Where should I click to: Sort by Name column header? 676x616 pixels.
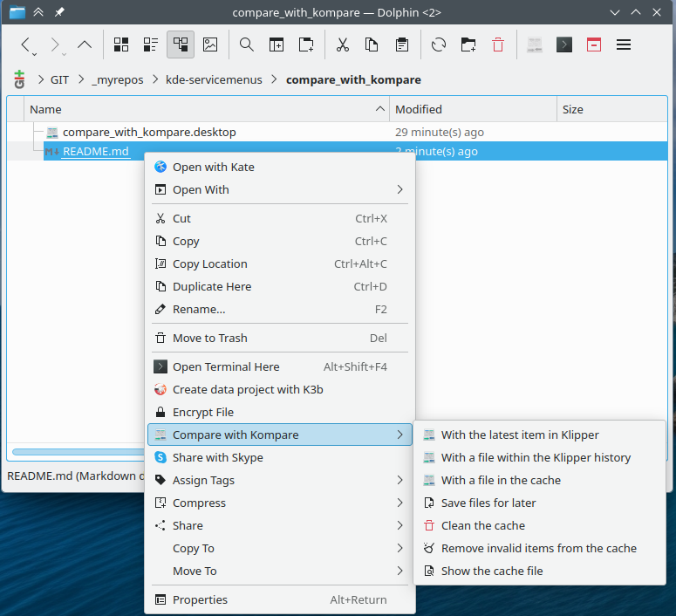(207, 110)
